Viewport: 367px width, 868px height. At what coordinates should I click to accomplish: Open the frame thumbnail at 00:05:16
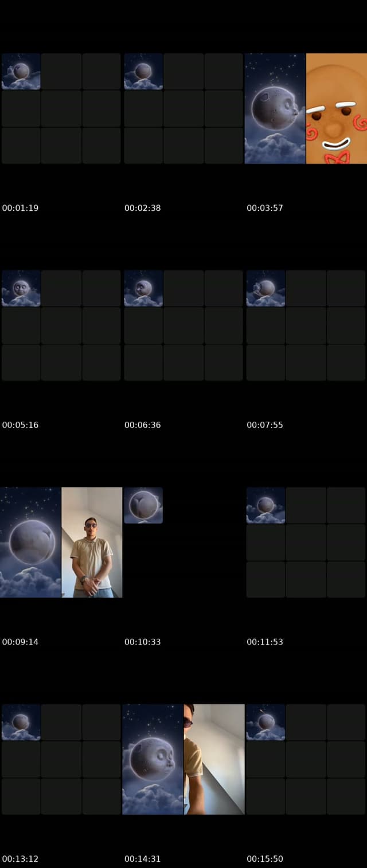tap(61, 325)
